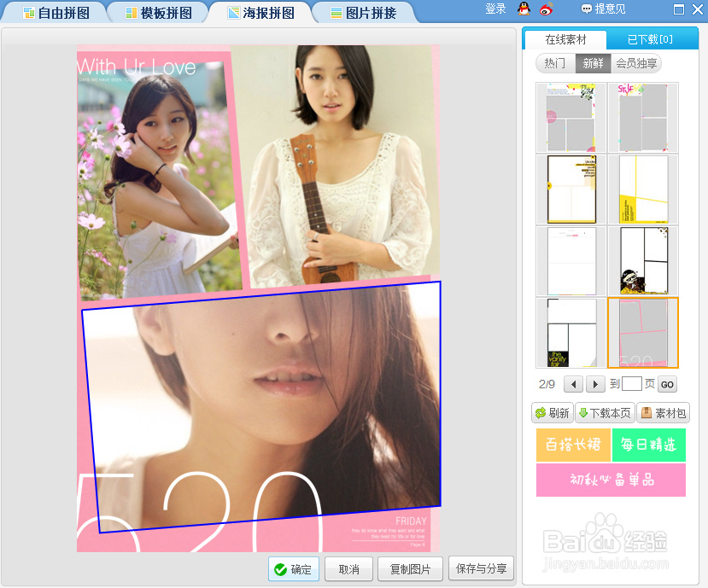Choose the pink 520 template thumbnail
Image resolution: width=708 pixels, height=588 pixels.
(x=643, y=333)
